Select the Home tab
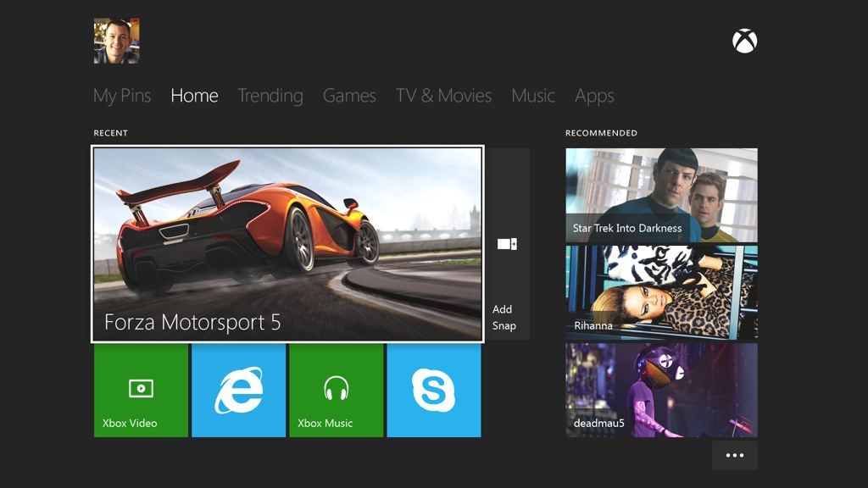Image resolution: width=868 pixels, height=488 pixels. (x=194, y=96)
